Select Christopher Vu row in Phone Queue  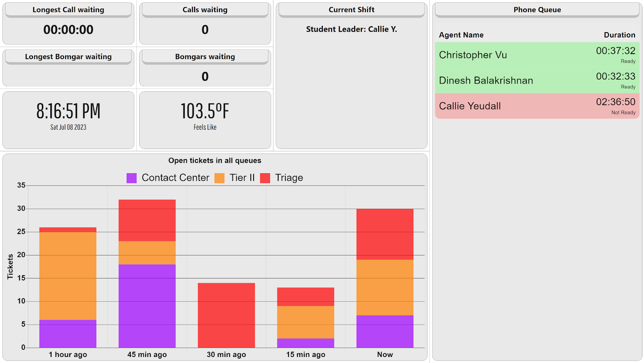(537, 55)
